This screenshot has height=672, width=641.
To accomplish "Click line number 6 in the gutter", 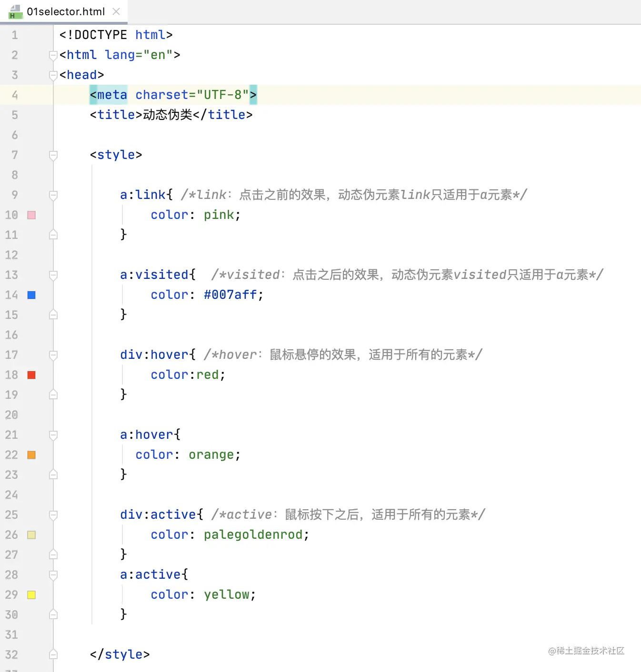I will tap(15, 135).
